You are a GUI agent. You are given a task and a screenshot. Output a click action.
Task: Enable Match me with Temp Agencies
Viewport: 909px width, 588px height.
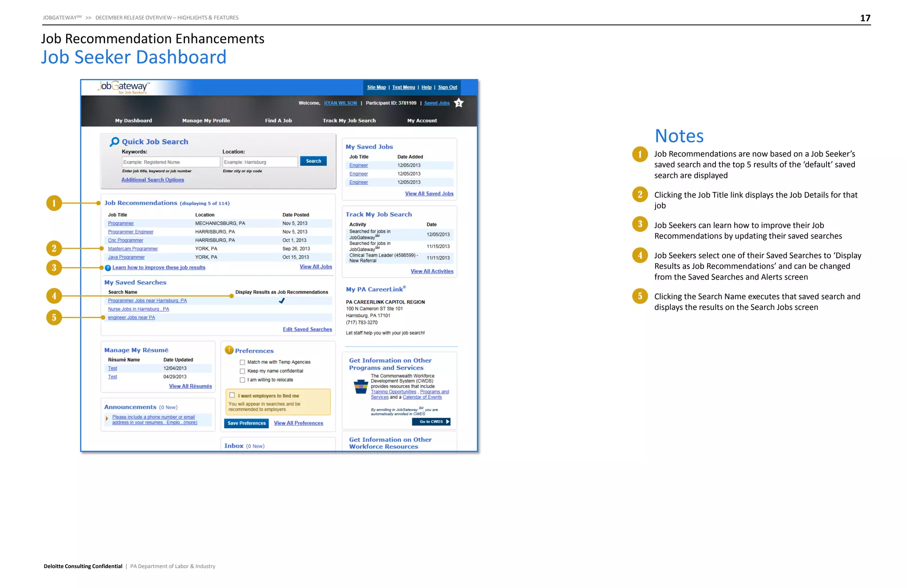242,362
